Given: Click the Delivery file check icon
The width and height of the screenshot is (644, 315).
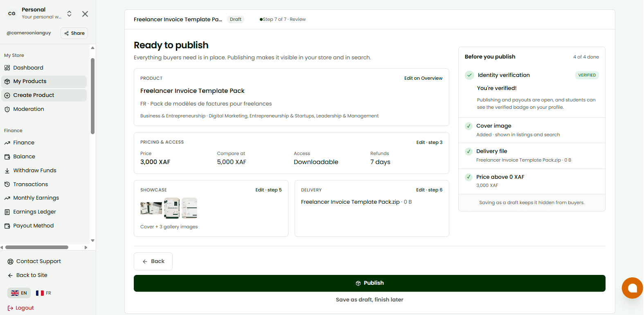Looking at the screenshot, I should [x=469, y=151].
